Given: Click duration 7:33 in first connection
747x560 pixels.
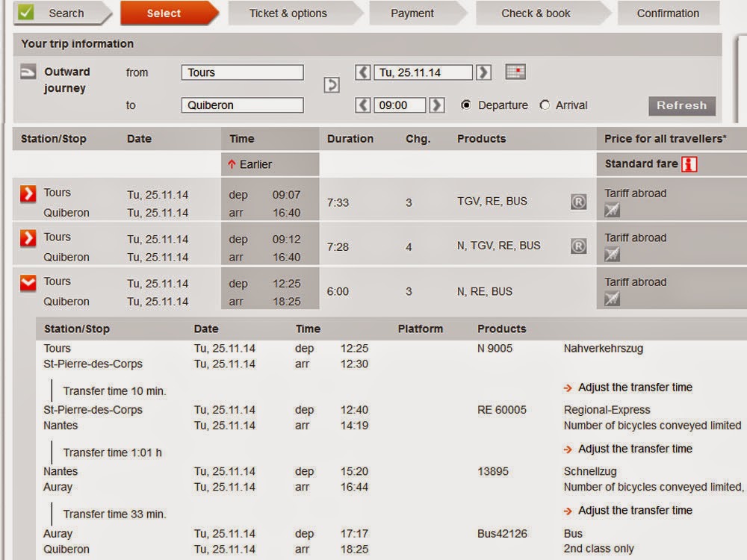Looking at the screenshot, I should tap(338, 203).
